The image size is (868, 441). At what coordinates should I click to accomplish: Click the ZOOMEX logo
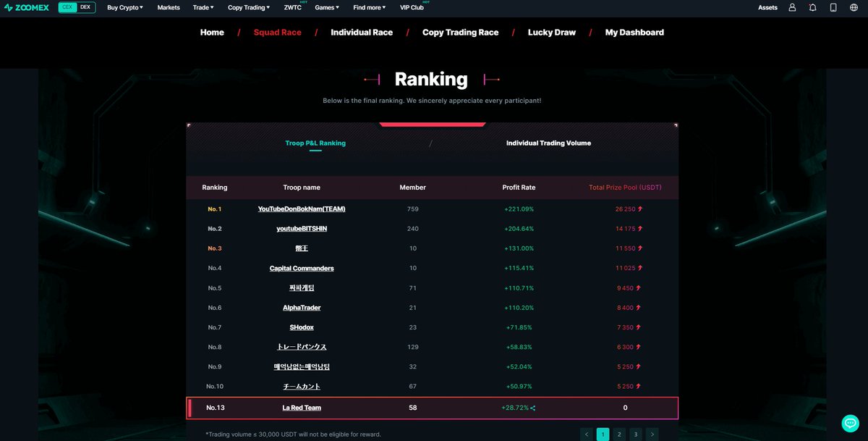click(28, 7)
